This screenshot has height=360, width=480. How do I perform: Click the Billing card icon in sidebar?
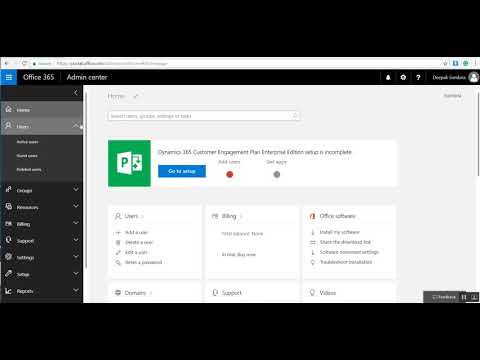pyautogui.click(x=9, y=223)
